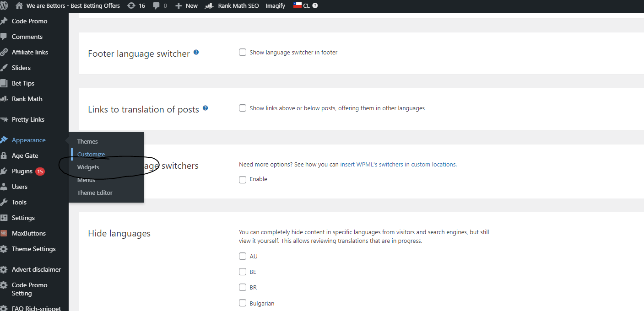Enable Show language switcher in footer
This screenshot has width=644, height=311.
click(x=243, y=52)
